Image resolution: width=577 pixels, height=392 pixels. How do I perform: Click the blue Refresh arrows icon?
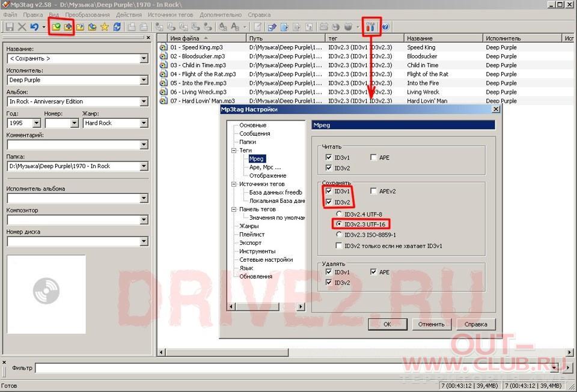click(117, 27)
